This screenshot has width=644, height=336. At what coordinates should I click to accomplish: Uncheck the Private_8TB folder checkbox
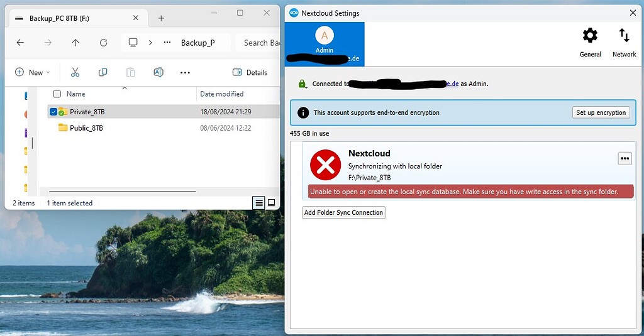click(x=53, y=112)
